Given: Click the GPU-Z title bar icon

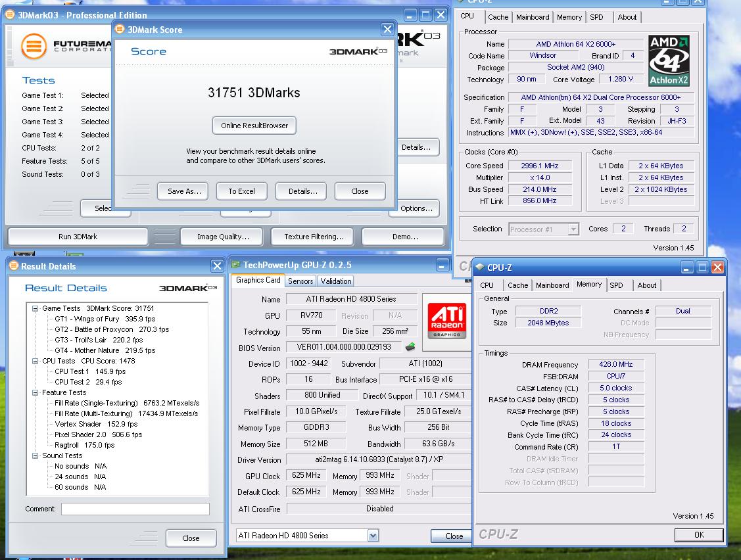Looking at the screenshot, I should 235,265.
